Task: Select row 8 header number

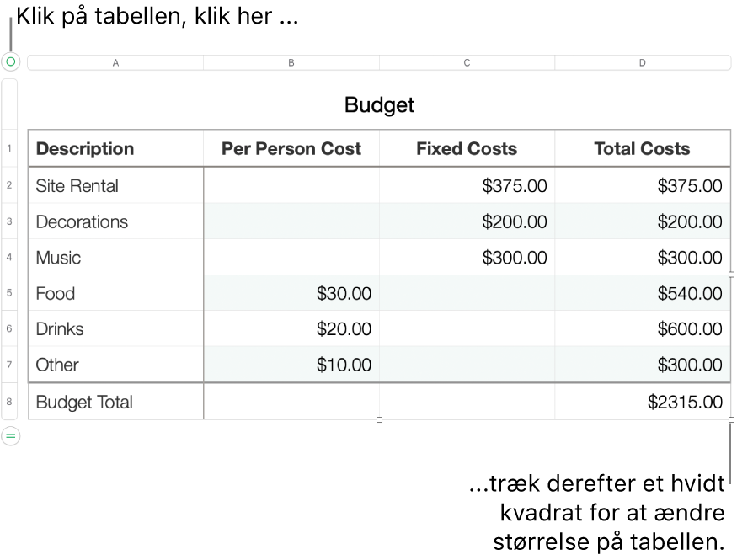Action: point(9,402)
